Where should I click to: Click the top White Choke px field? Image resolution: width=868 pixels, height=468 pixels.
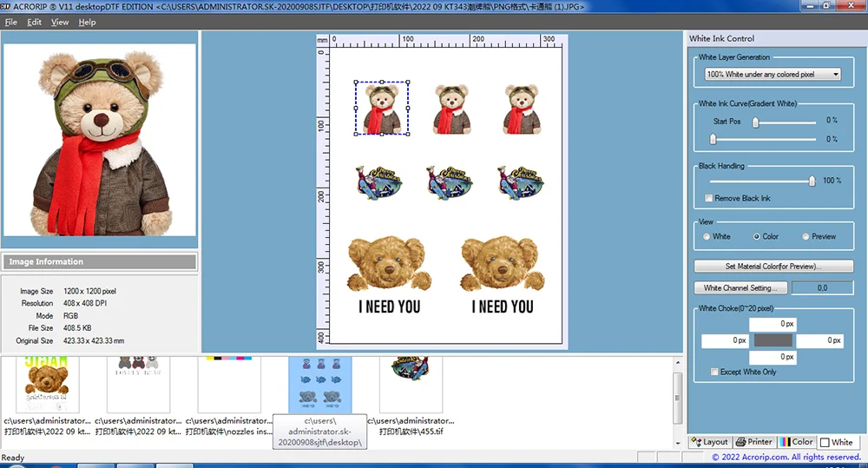pos(773,324)
